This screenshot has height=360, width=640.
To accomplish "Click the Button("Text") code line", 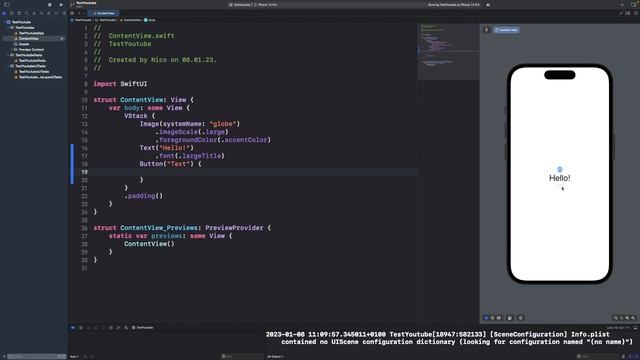I will 170,164.
